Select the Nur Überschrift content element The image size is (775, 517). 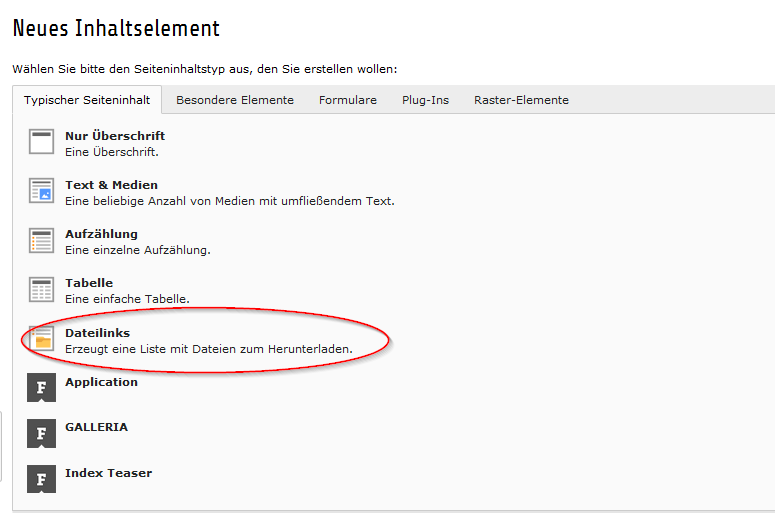pos(115,136)
